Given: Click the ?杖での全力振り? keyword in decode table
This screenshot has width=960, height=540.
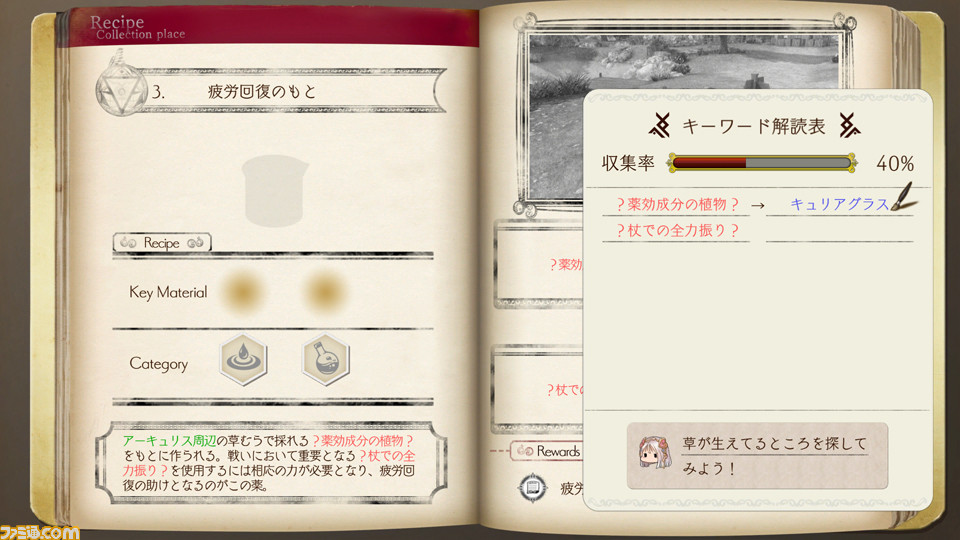Looking at the screenshot, I should coord(677,230).
